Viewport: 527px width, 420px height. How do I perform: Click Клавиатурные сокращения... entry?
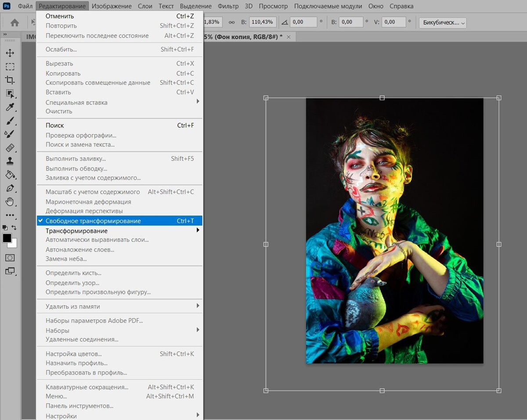[x=119, y=387]
